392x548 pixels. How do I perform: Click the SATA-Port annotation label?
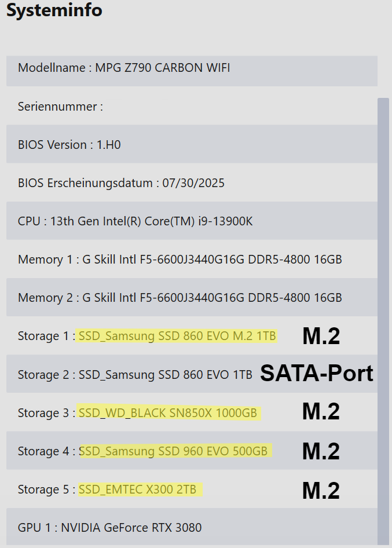click(x=316, y=374)
